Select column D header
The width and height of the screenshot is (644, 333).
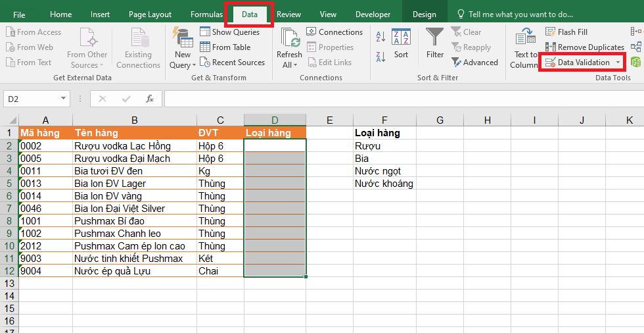tap(275, 120)
